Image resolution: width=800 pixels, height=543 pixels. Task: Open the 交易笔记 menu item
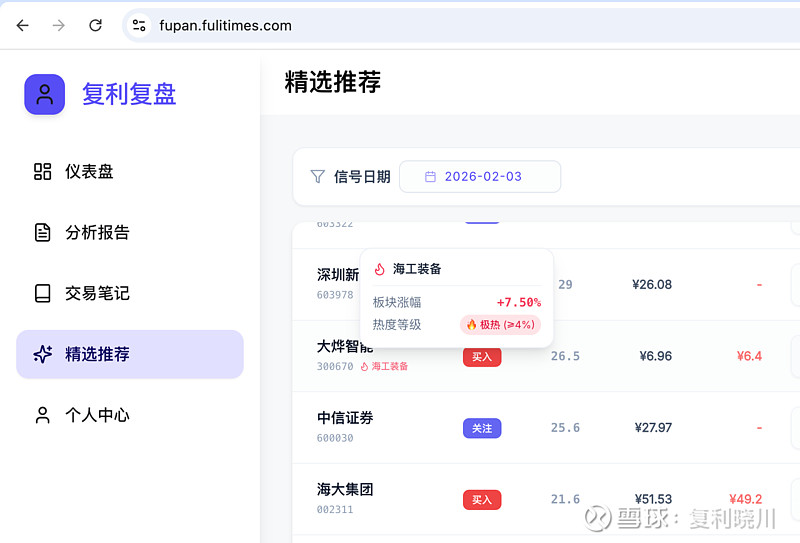(130, 293)
